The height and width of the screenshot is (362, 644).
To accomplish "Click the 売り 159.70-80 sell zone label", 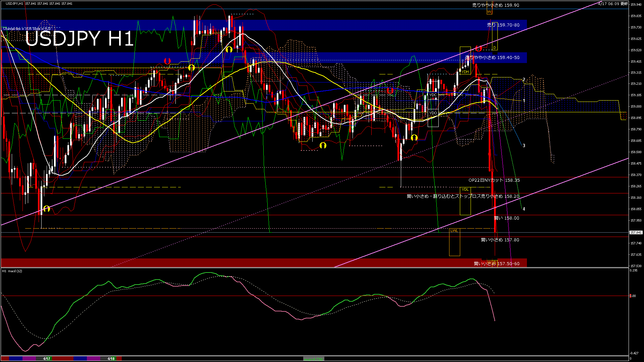I will click(503, 25).
